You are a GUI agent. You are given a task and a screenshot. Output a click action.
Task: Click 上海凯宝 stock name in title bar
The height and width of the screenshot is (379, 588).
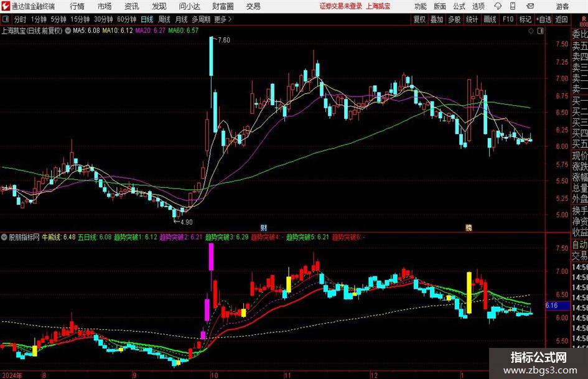click(378, 6)
